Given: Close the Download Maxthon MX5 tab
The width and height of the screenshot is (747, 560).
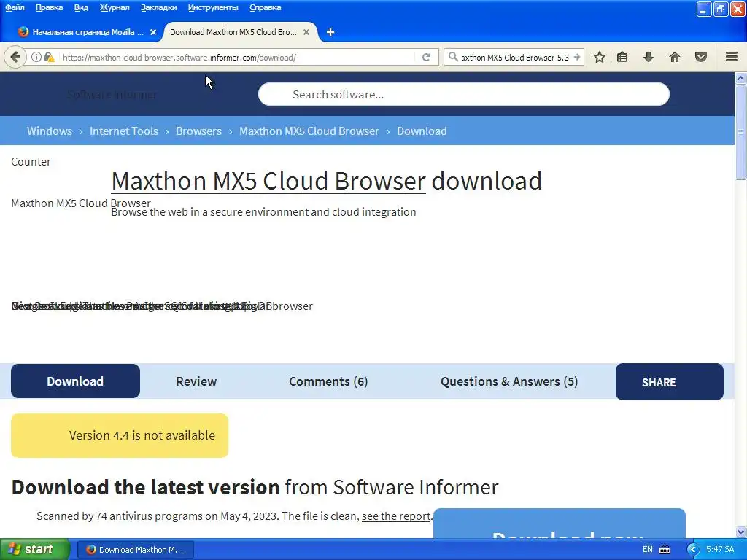Looking at the screenshot, I should point(306,32).
